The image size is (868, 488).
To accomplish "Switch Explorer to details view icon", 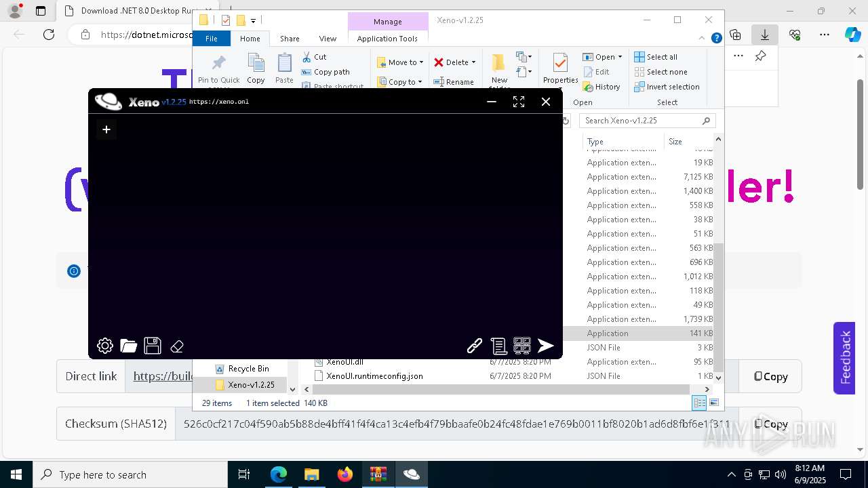I will [x=699, y=403].
